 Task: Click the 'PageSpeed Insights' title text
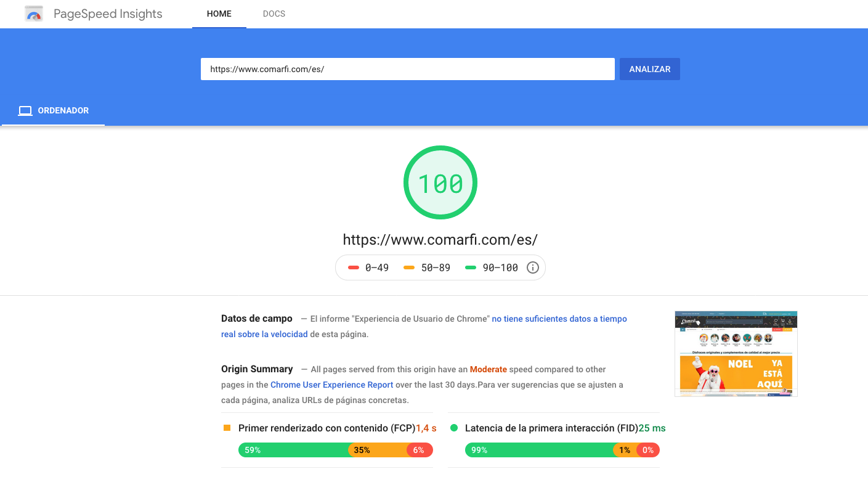[108, 14]
